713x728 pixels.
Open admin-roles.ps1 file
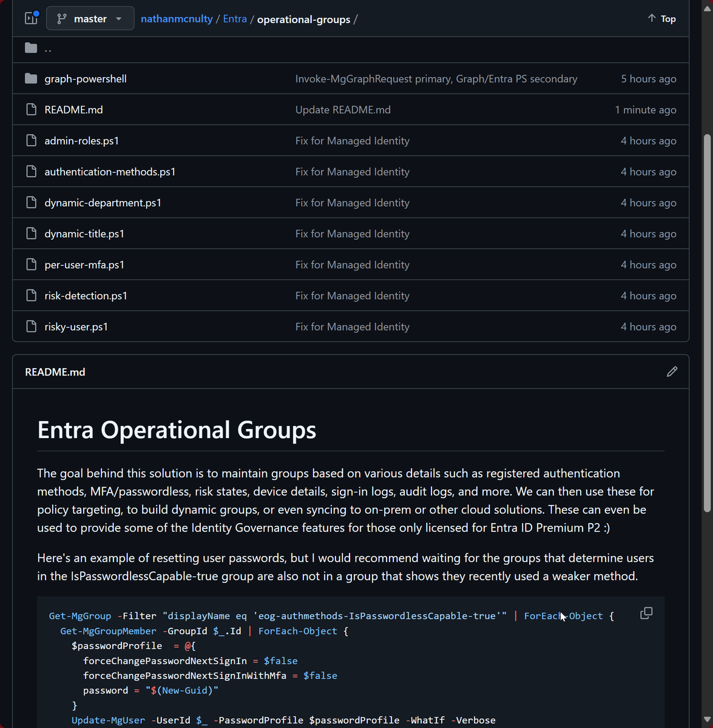pos(81,141)
